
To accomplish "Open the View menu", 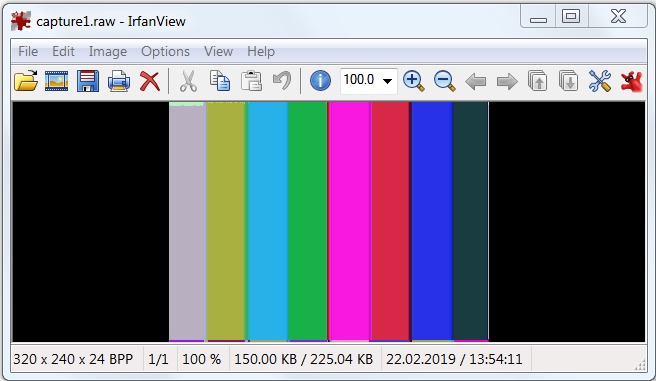I will pos(218,51).
